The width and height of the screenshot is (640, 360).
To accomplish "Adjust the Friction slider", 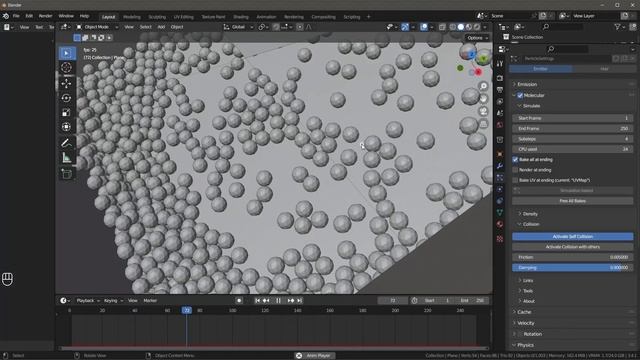I will [572, 258].
